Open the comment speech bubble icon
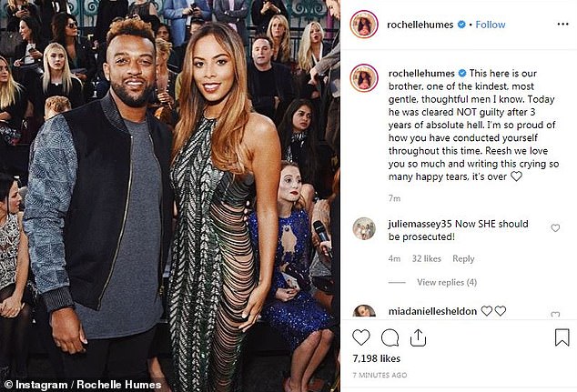This screenshot has width=577, height=392. point(390,338)
